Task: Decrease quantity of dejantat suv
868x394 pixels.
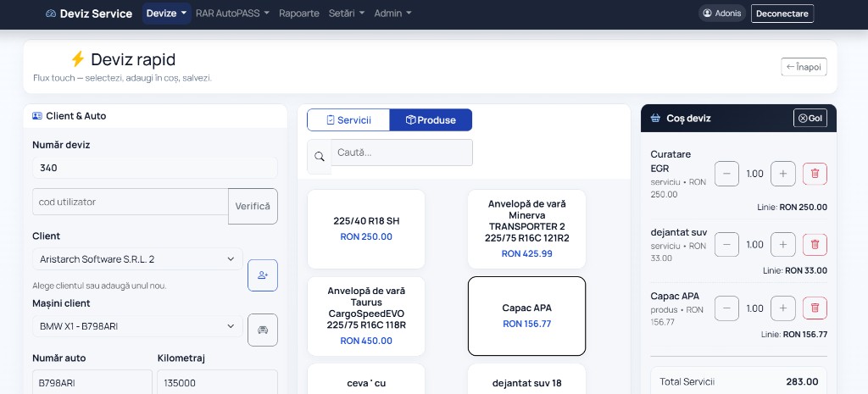Action: click(x=726, y=245)
